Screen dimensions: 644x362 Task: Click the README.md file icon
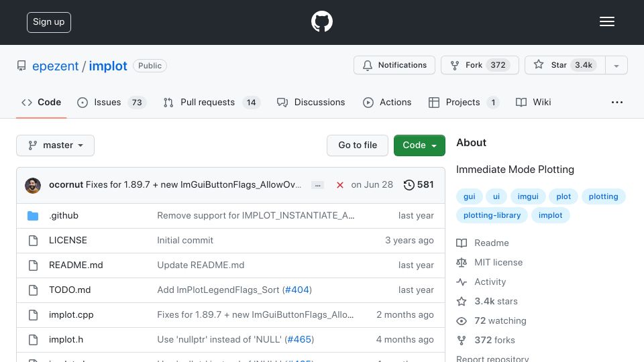click(34, 265)
